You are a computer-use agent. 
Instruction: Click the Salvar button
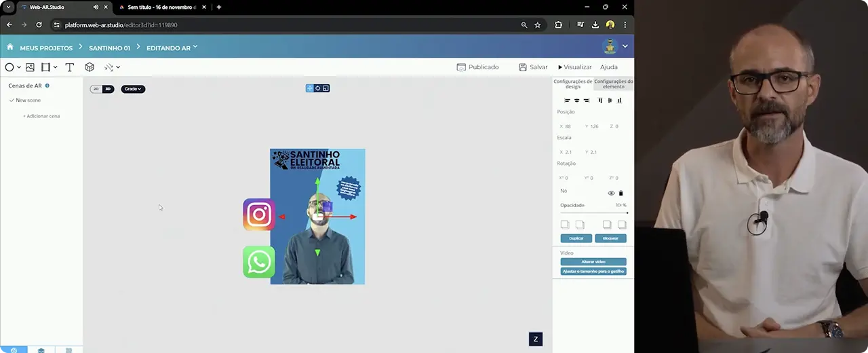coord(533,67)
